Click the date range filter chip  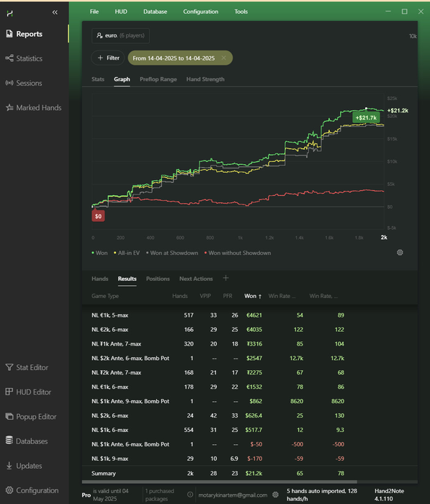click(180, 58)
